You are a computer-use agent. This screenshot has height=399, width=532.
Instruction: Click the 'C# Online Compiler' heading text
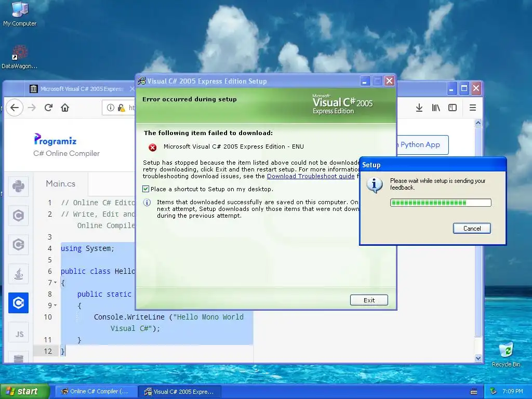(x=66, y=153)
